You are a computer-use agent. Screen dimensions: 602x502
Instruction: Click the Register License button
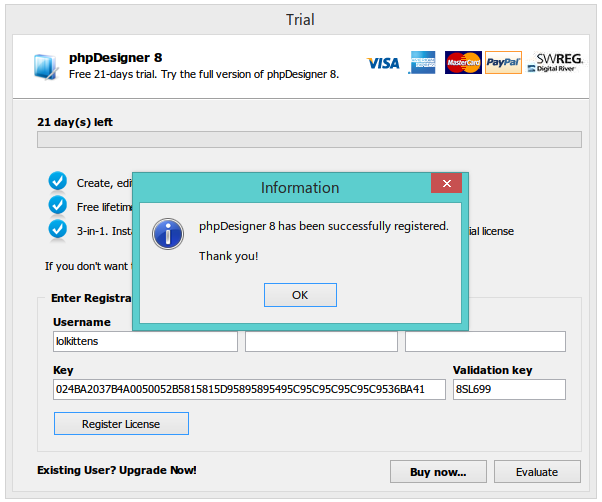point(121,424)
